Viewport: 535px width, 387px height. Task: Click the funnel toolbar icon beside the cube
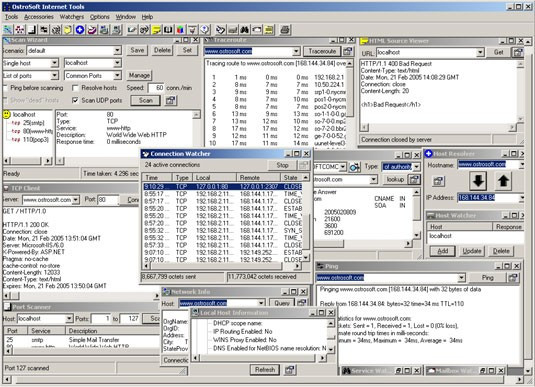click(x=192, y=30)
